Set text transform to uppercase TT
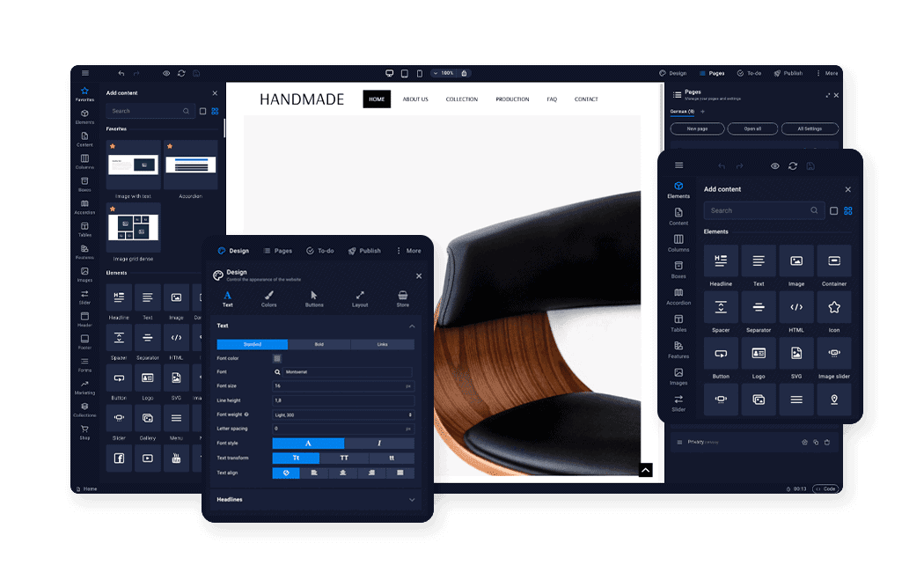This screenshot has height=572, width=924. pos(345,458)
